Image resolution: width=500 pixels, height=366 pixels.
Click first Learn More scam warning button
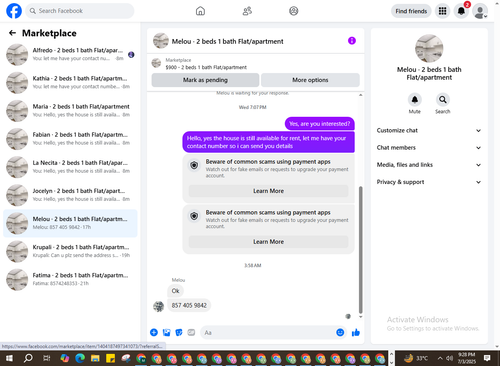pos(268,191)
